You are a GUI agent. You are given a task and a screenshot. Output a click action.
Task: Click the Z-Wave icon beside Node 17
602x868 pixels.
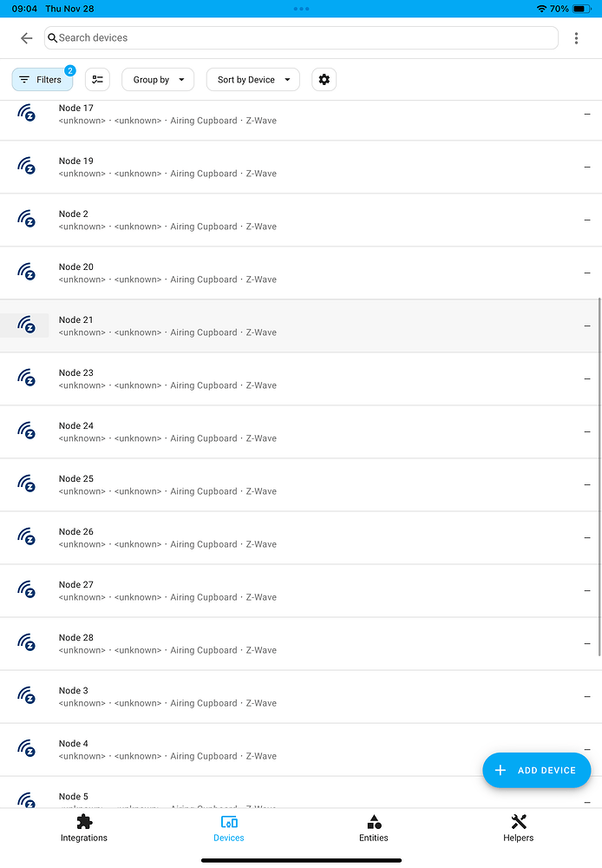click(27, 114)
